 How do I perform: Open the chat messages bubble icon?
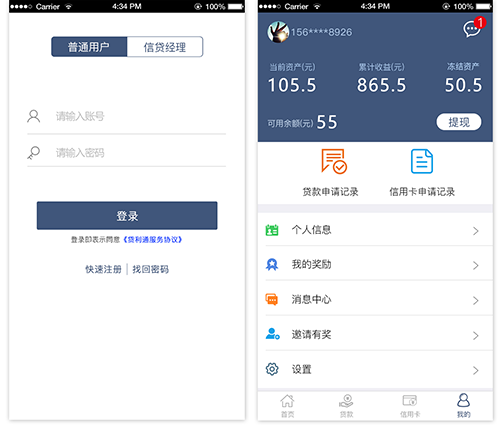point(472,29)
